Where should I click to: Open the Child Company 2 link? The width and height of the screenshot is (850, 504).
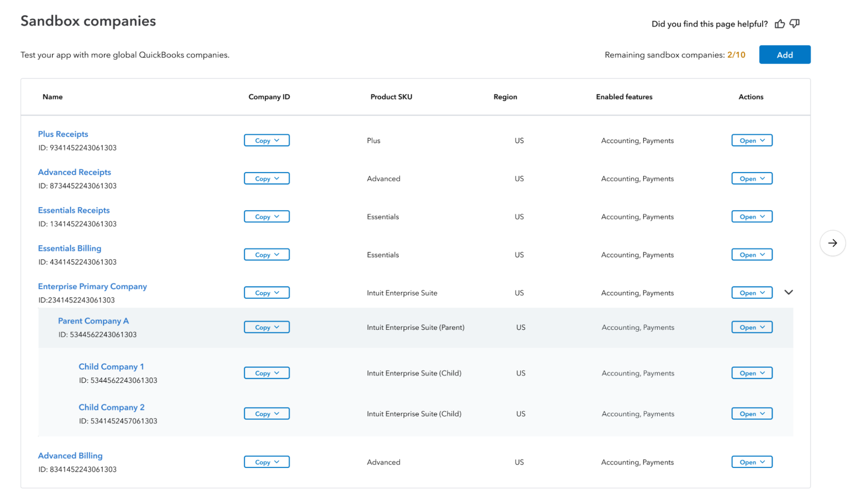pos(111,407)
